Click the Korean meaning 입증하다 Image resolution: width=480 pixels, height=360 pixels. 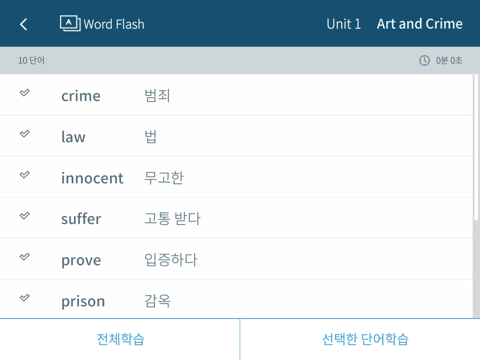click(171, 260)
